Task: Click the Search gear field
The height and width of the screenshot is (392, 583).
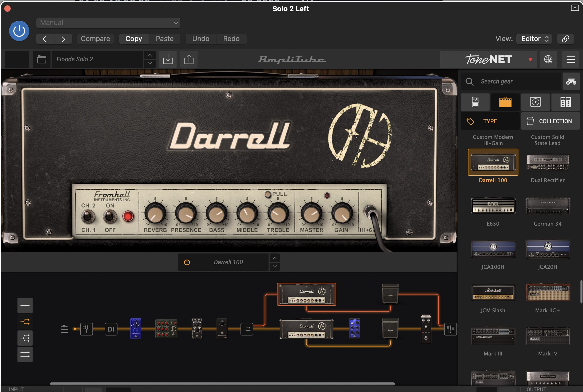Action: coord(511,81)
